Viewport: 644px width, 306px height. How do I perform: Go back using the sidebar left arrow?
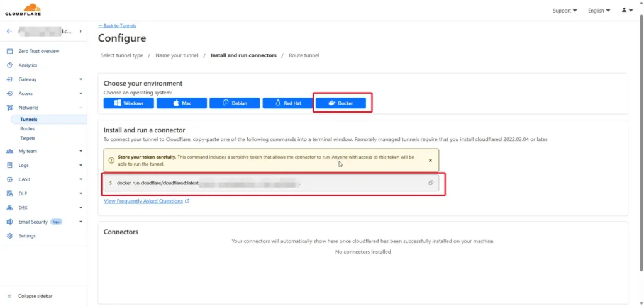(x=9, y=31)
